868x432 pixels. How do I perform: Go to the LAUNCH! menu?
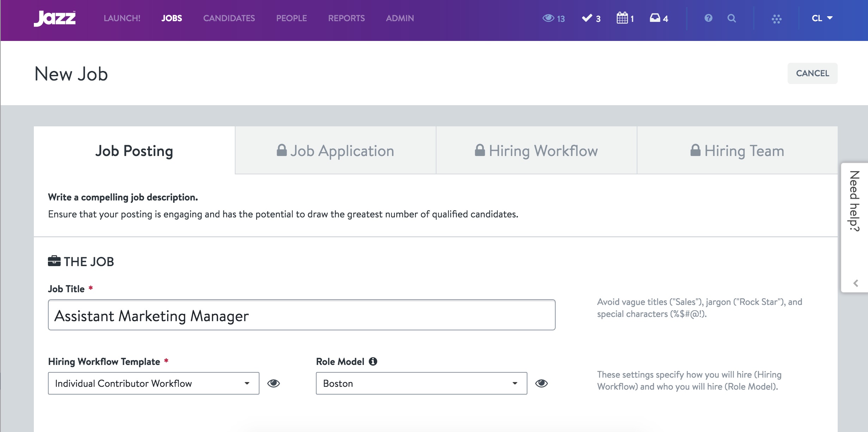(x=122, y=18)
